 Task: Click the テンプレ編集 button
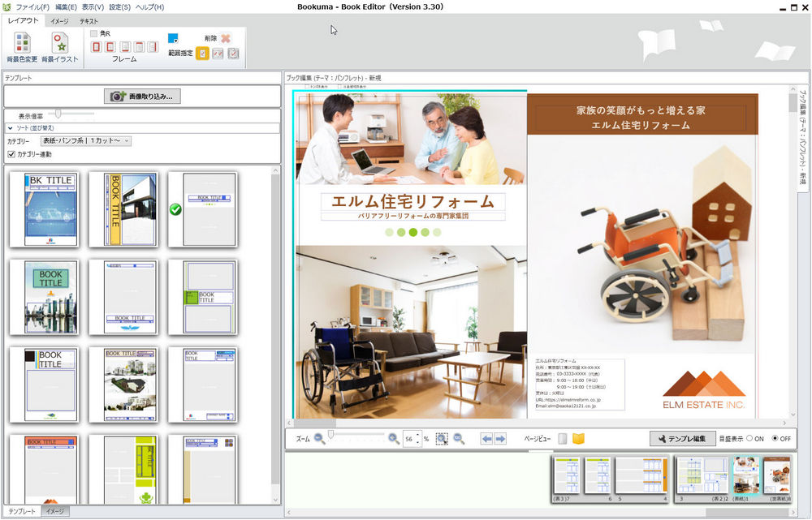(x=684, y=438)
